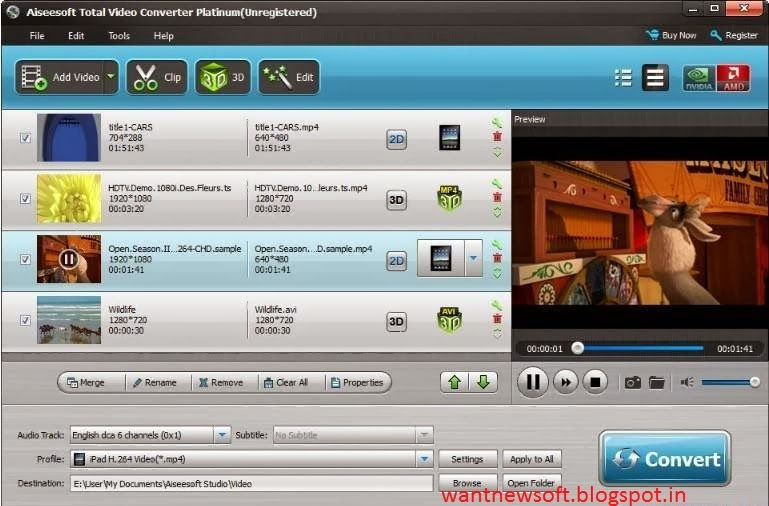Open the File menu
Screen dimensions: 769x506
coord(37,36)
